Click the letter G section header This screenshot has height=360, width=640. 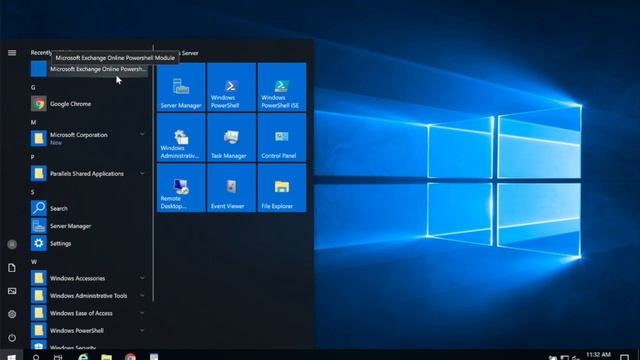33,87
